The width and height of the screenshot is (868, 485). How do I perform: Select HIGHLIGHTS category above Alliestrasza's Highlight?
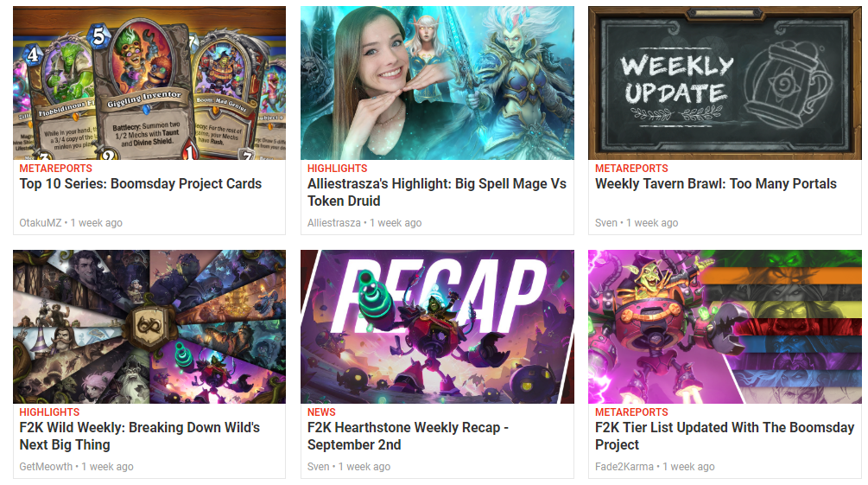pyautogui.click(x=337, y=169)
